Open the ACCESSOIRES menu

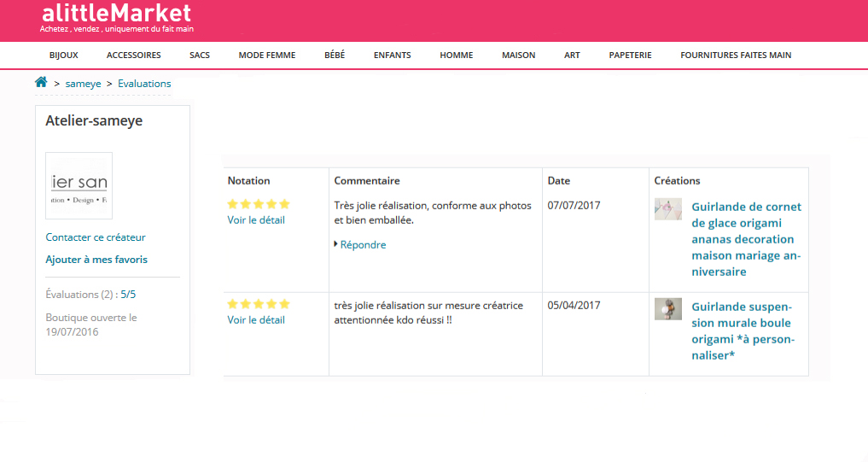(x=134, y=56)
